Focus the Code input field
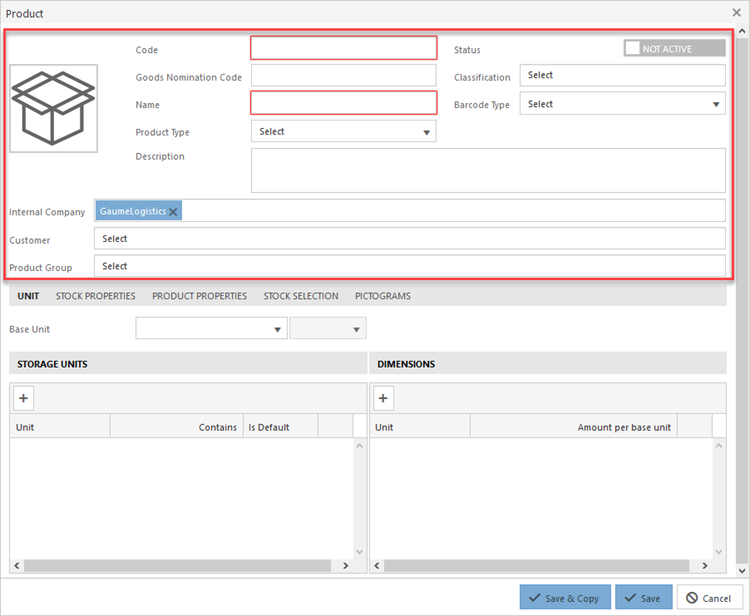Image resolution: width=750 pixels, height=616 pixels. 343,48
